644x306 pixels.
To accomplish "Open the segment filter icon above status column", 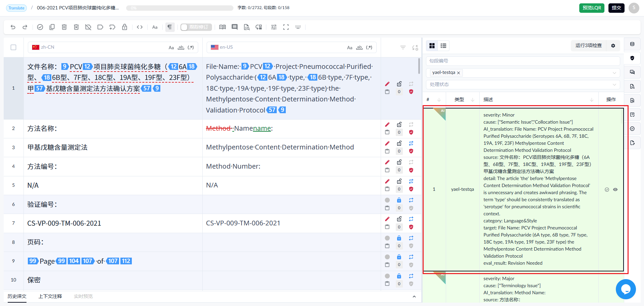I will pos(403,48).
